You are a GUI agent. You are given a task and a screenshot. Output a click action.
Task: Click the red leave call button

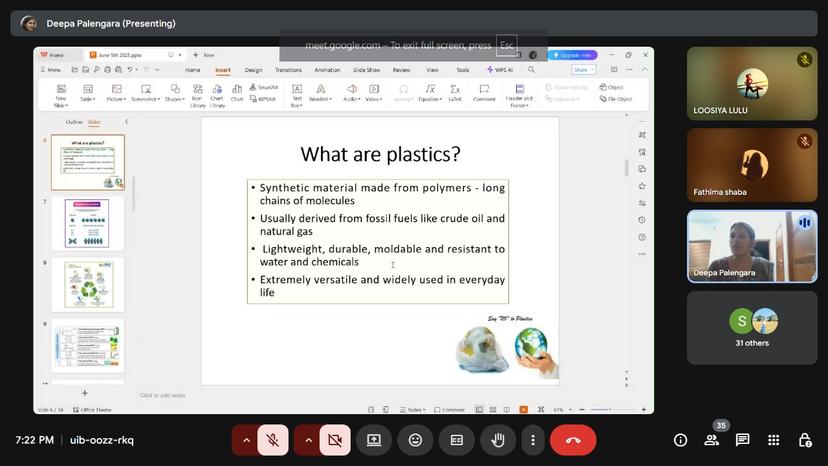572,440
